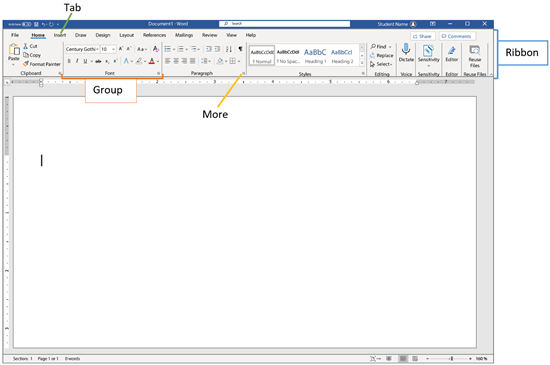Switch to Print Layout view in the status bar

(x=403, y=358)
